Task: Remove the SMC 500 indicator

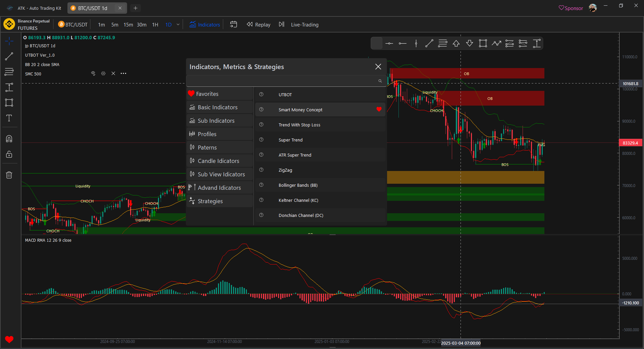Action: [113, 73]
